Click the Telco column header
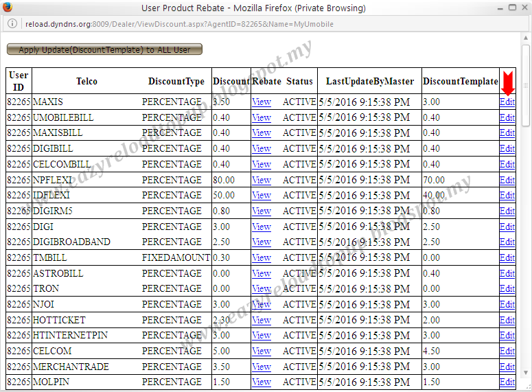This screenshot has width=532, height=392. click(x=86, y=82)
